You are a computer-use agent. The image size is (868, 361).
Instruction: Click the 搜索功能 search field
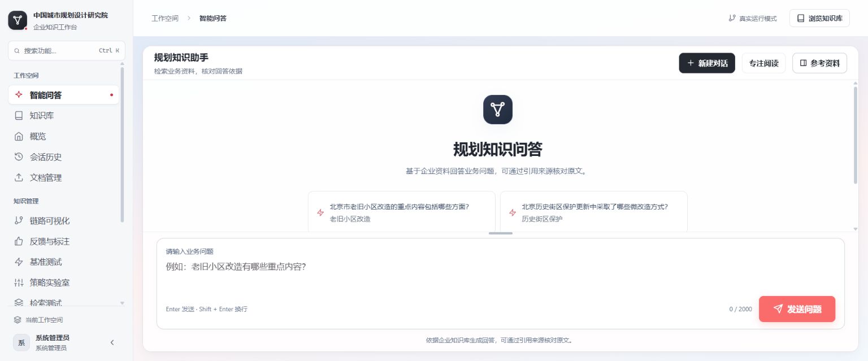67,51
